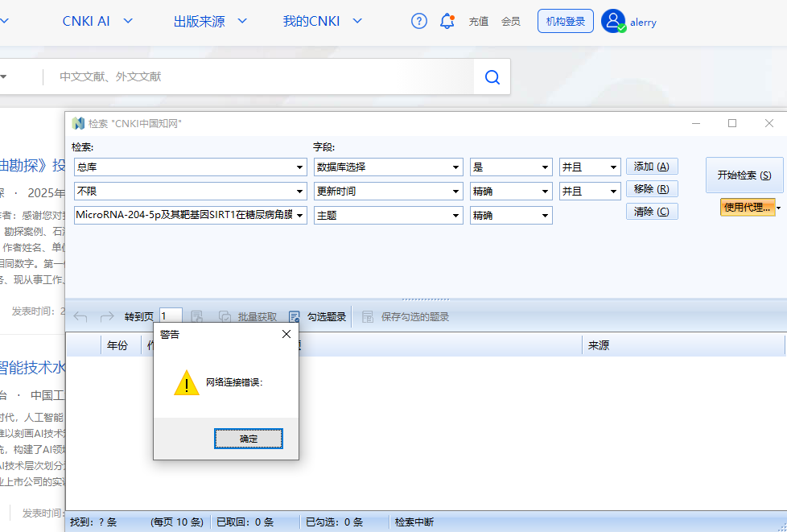Close the 警告 dialog with X

(286, 334)
